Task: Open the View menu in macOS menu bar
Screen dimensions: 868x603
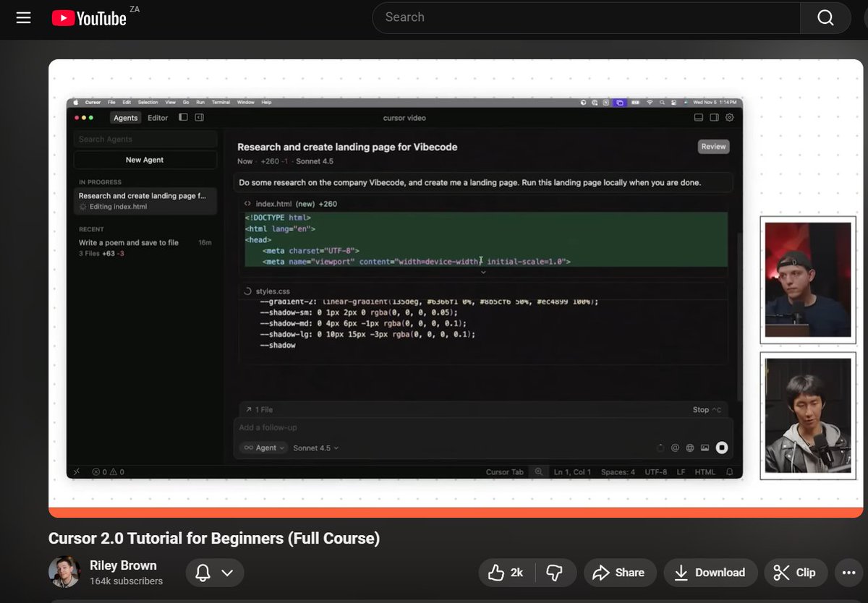Action: click(x=170, y=103)
